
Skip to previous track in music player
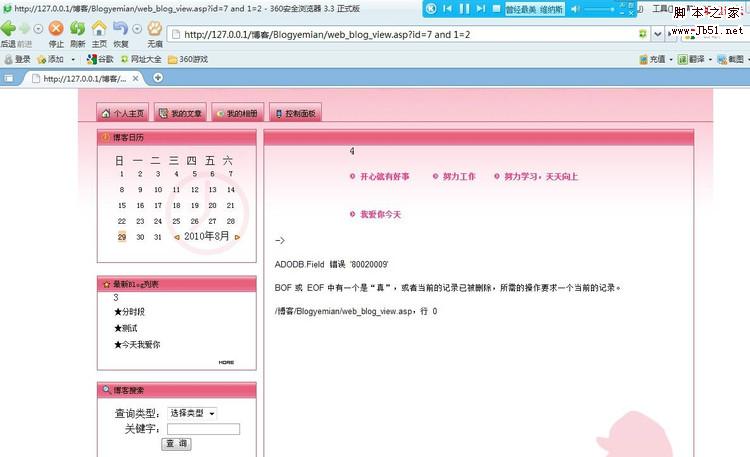[447, 9]
